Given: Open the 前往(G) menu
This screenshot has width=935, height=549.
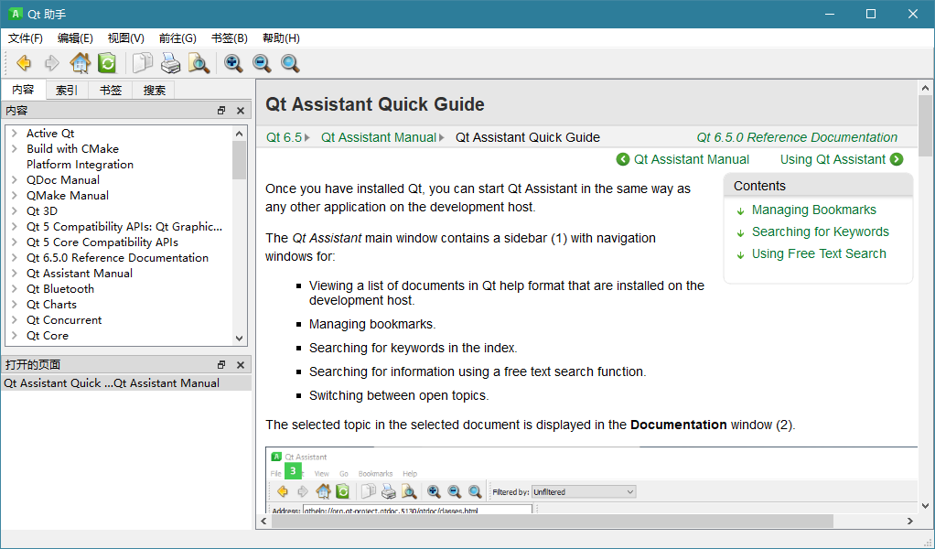Looking at the screenshot, I should [178, 38].
